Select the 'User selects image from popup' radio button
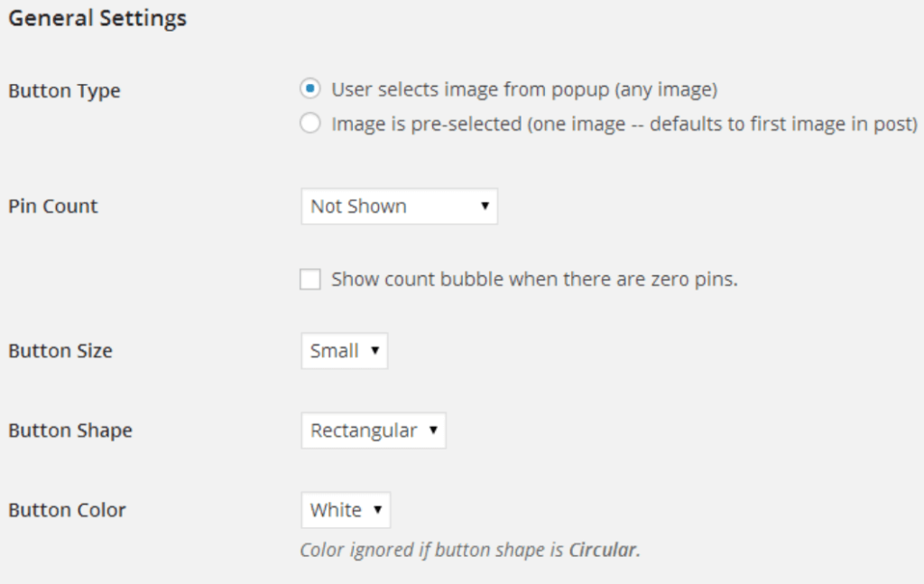This screenshot has width=924, height=584. click(x=310, y=89)
